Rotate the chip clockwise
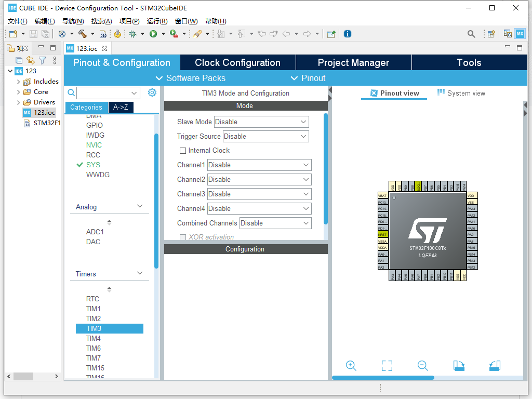This screenshot has height=399, width=532. point(459,366)
